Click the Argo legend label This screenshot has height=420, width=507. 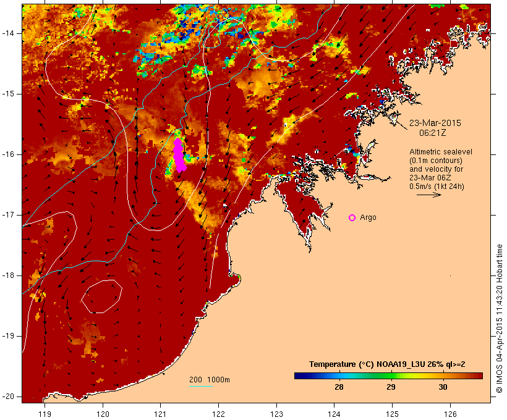[x=368, y=218]
